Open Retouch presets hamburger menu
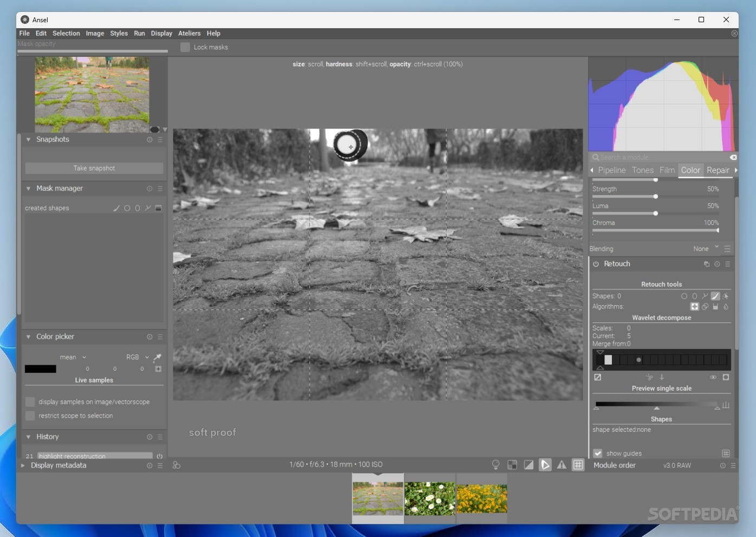This screenshot has width=756, height=537. (x=728, y=264)
